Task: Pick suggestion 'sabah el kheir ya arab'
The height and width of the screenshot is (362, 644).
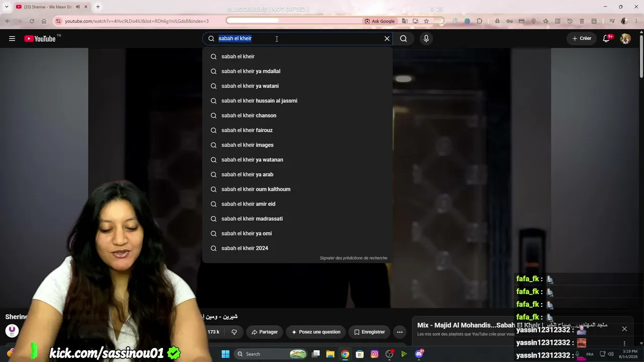Action: (x=297, y=174)
